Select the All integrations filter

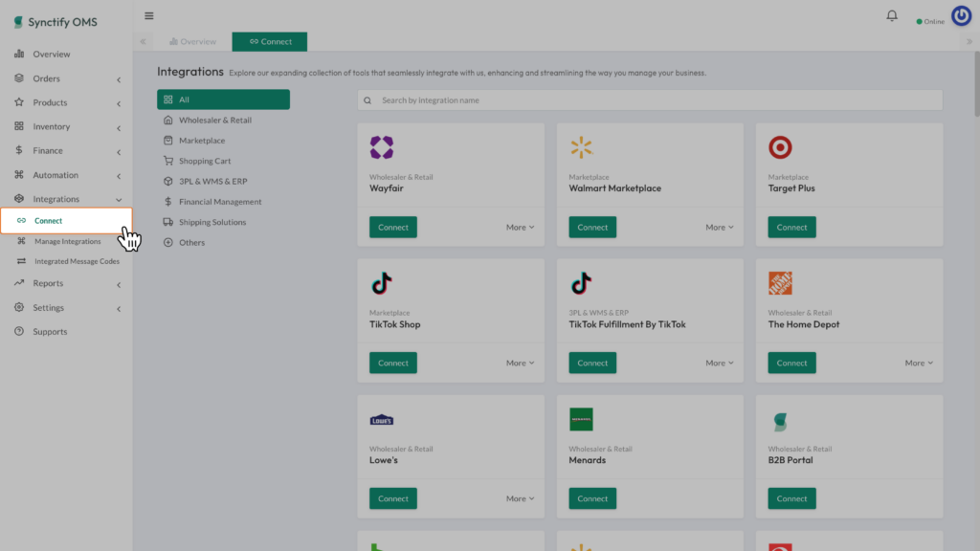223,99
